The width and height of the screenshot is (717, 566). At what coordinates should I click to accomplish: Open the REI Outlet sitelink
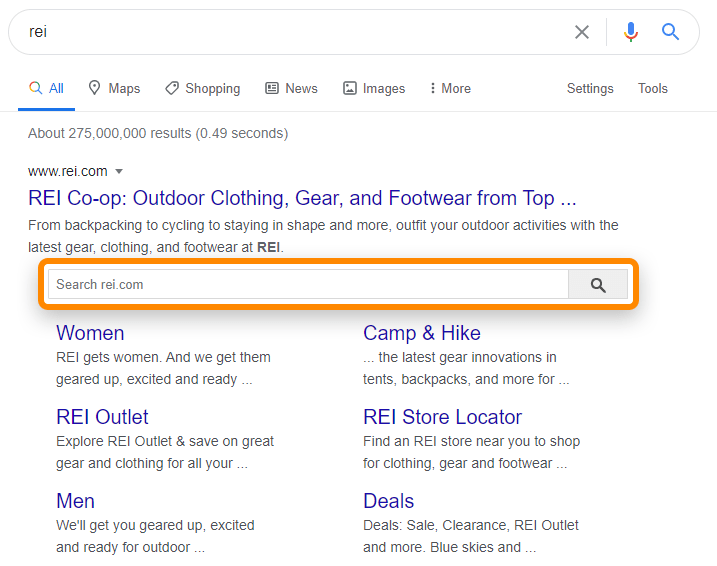(102, 417)
